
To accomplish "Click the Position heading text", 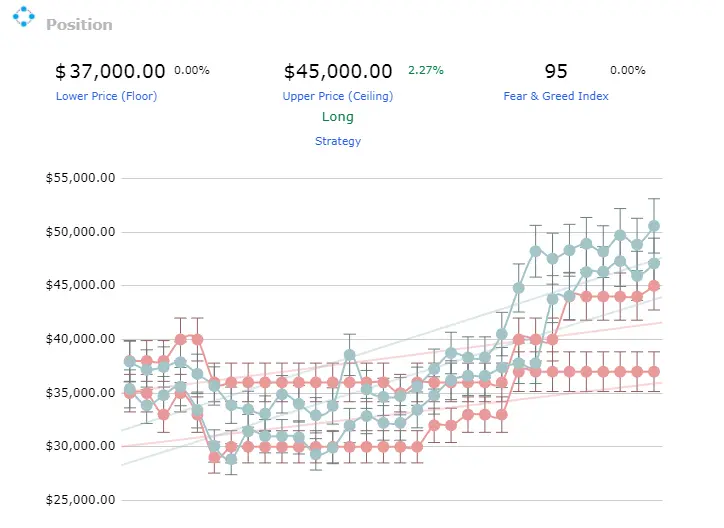I will [x=79, y=24].
